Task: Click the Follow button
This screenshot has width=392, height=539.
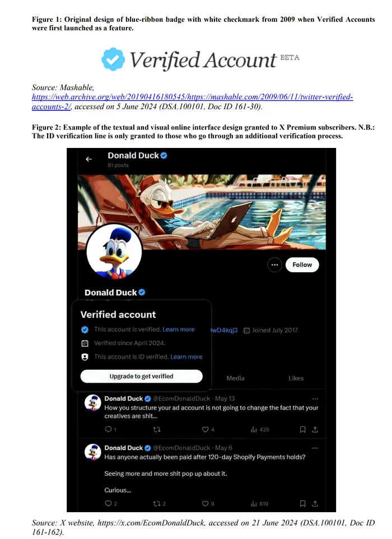Action: 302,264
